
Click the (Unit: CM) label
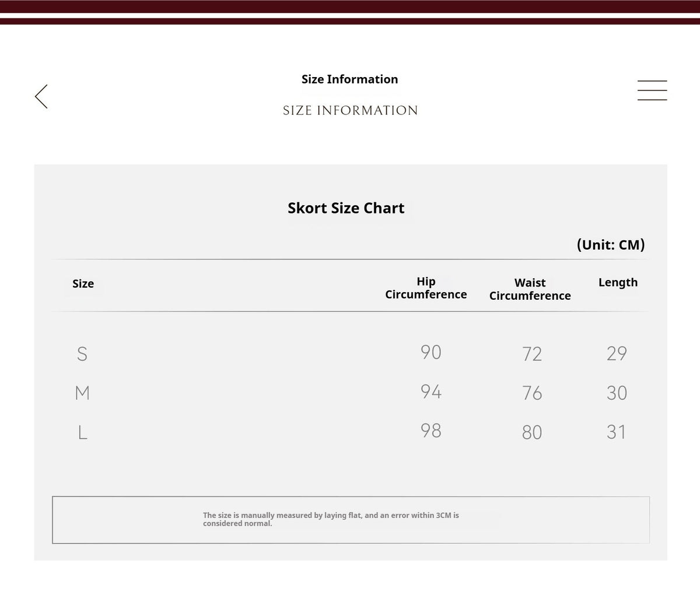pyautogui.click(x=611, y=244)
